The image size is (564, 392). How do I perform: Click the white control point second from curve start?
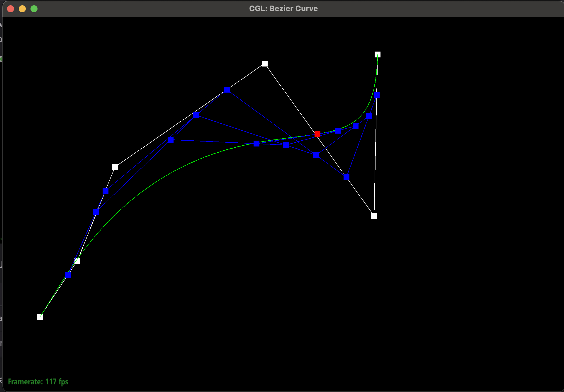77,261
